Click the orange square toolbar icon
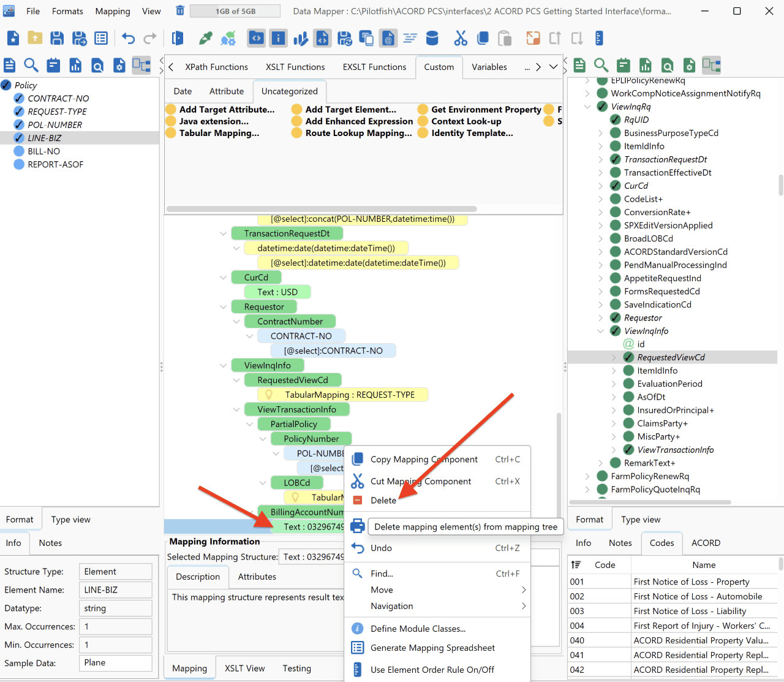 (533, 38)
